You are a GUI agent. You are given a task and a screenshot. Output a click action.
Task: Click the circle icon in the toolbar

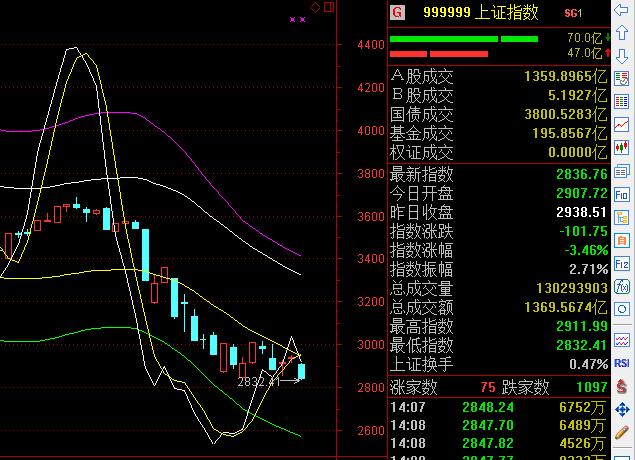(622, 310)
